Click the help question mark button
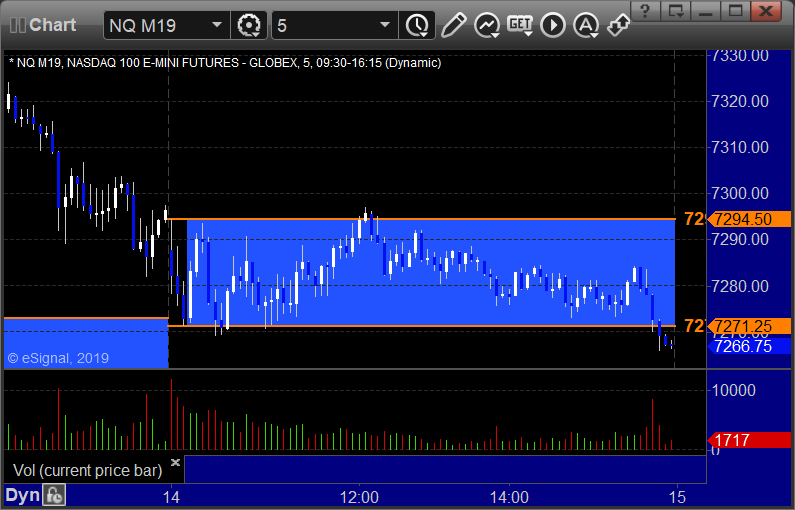 click(x=645, y=11)
